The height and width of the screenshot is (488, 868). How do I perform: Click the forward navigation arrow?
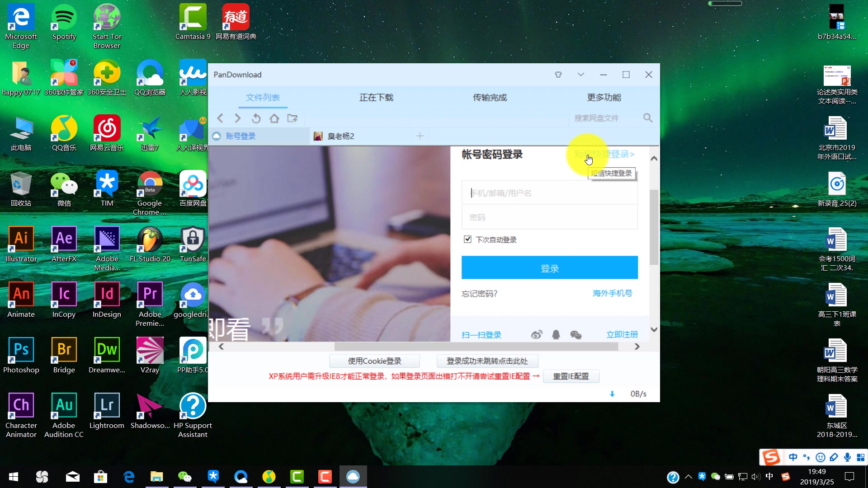coord(238,118)
